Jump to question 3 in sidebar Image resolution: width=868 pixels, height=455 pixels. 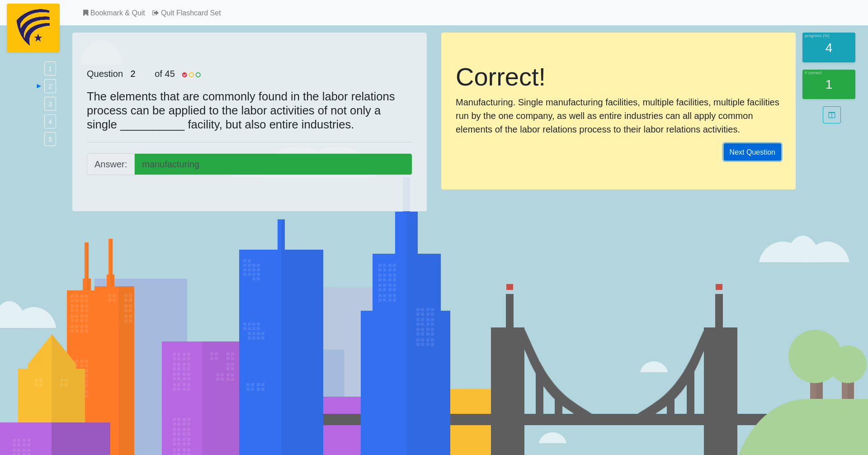(50, 104)
